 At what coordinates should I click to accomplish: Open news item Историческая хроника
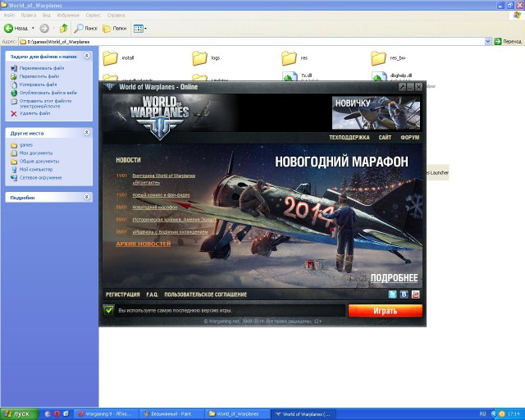point(174,219)
